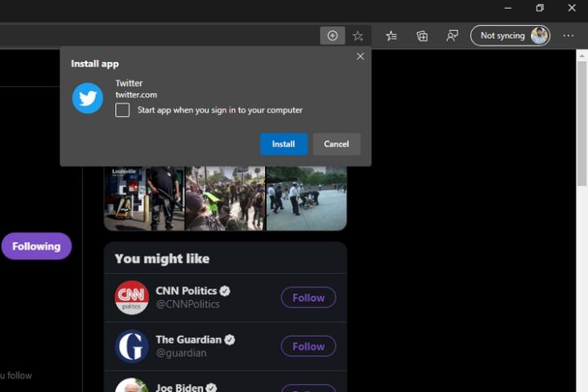Click the Cancel button
The image size is (588, 392).
337,144
